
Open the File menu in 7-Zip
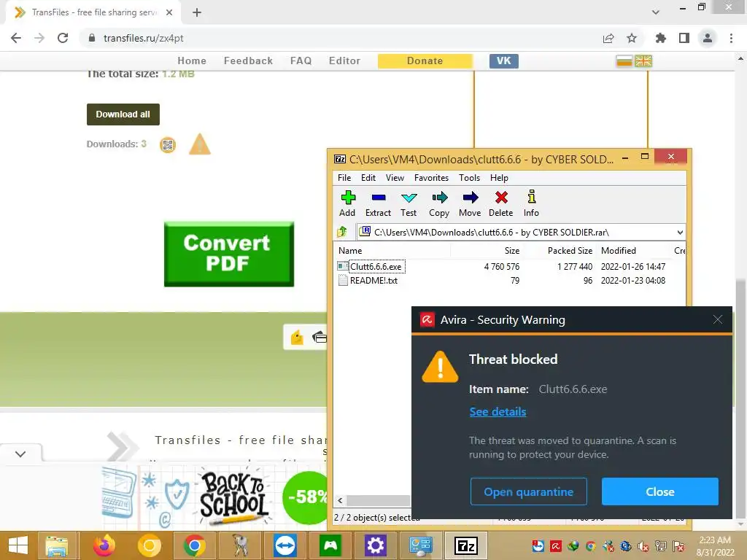click(x=344, y=178)
